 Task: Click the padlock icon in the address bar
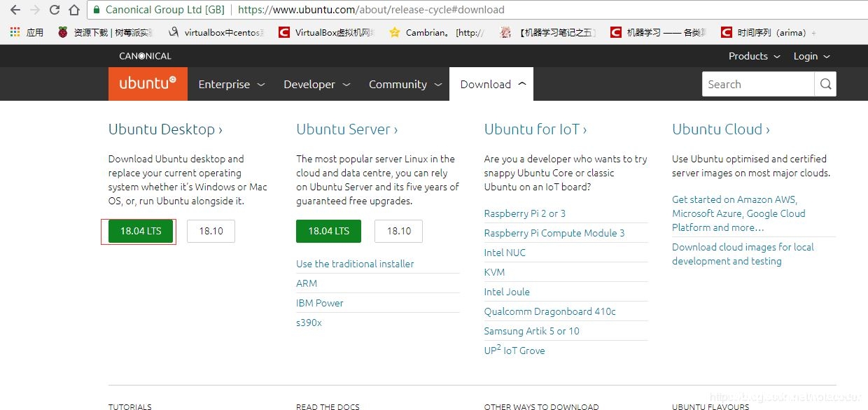tap(96, 10)
